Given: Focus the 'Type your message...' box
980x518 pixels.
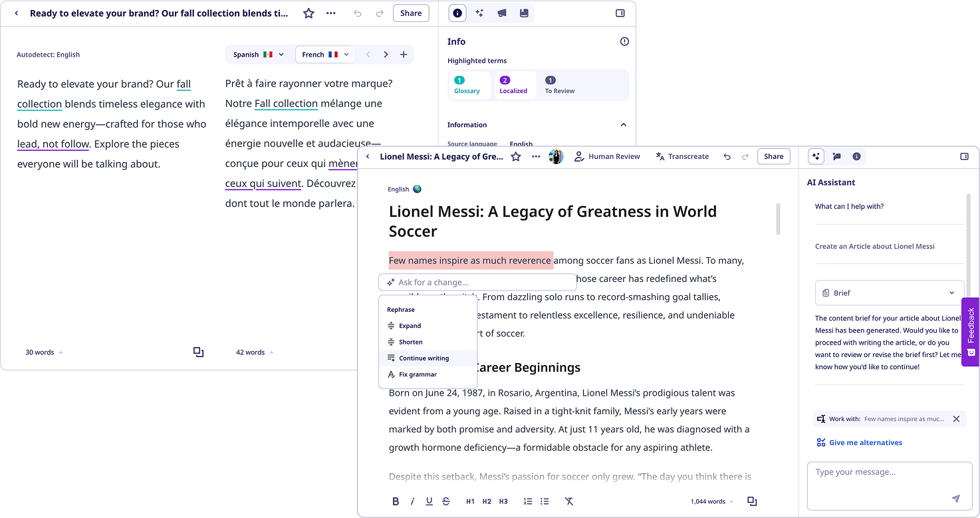Looking at the screenshot, I should pos(890,485).
